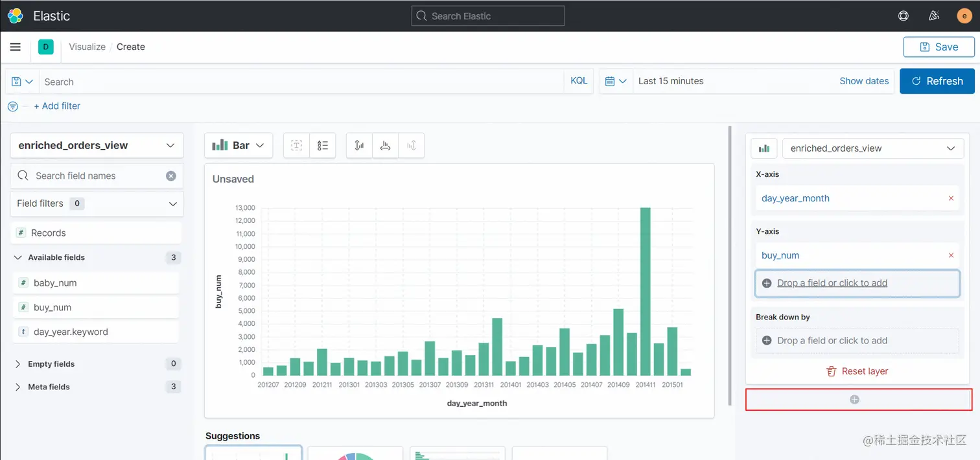Collapse the Available fields section

18,257
